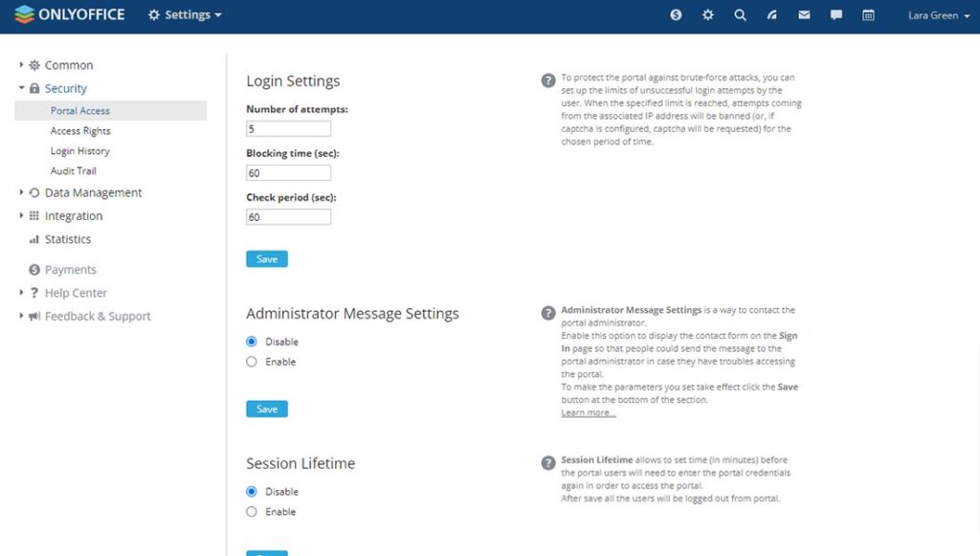Click the Statistics bar chart icon
980x556 pixels.
click(34, 239)
